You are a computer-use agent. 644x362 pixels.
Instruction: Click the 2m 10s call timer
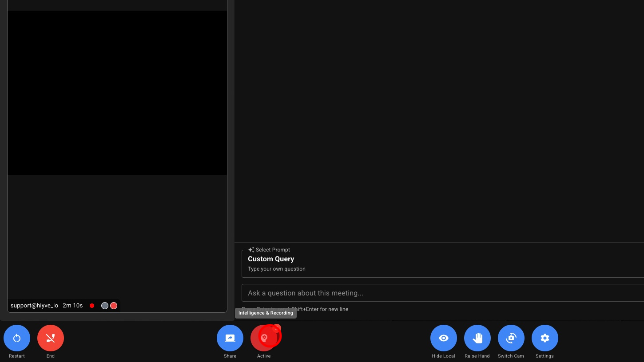tap(73, 306)
